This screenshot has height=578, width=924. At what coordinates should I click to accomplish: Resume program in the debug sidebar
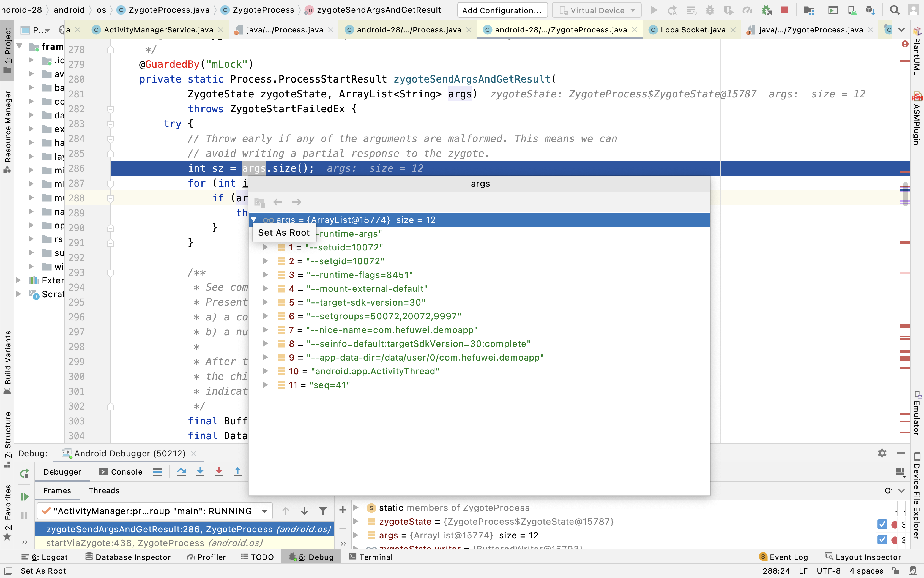click(24, 497)
